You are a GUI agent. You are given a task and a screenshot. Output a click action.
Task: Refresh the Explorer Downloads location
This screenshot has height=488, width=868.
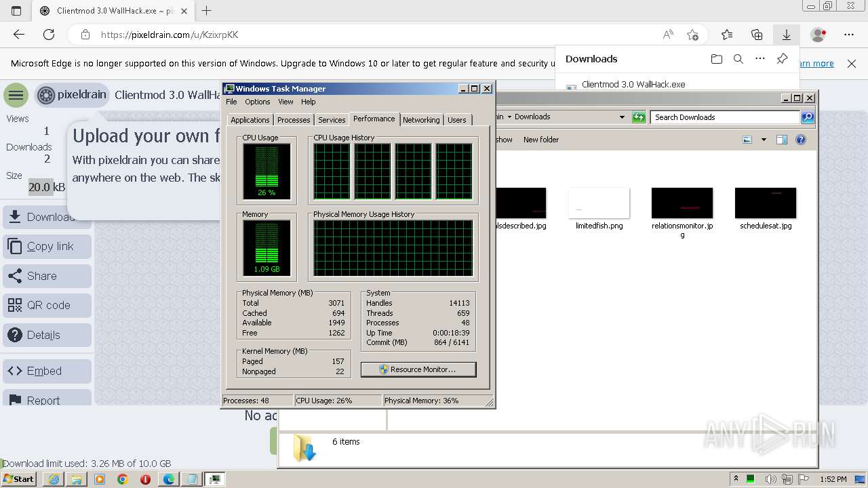point(639,117)
